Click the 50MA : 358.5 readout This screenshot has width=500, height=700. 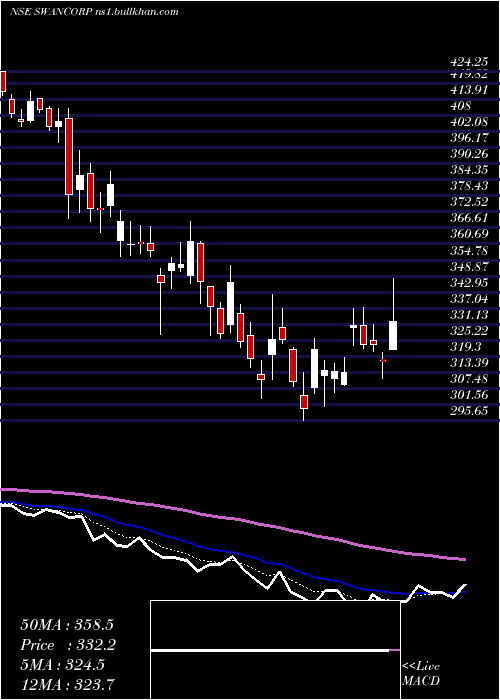67,625
